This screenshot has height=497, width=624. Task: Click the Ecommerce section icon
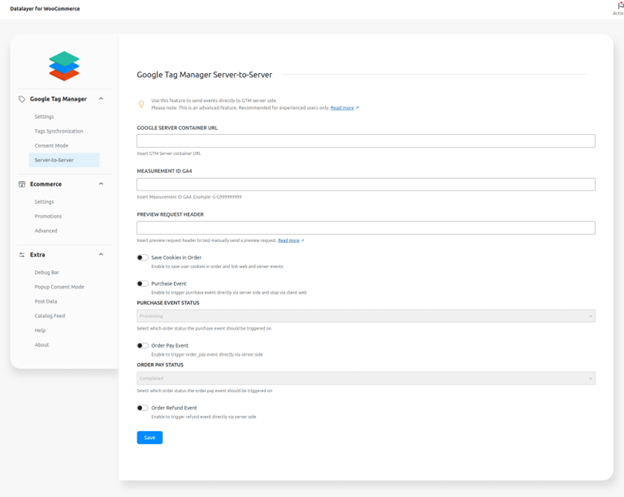tap(22, 184)
